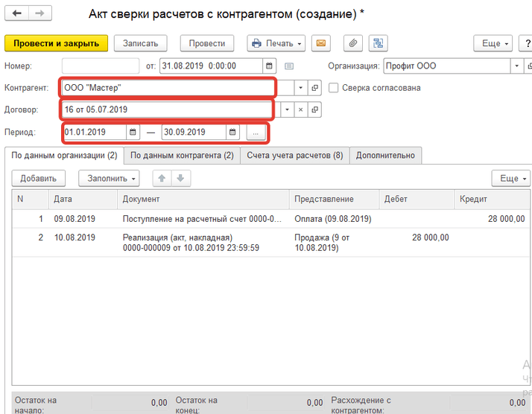Viewport: 532px width, 414px height.
Task: Switch to По данным контрагента tab
Action: (x=182, y=156)
